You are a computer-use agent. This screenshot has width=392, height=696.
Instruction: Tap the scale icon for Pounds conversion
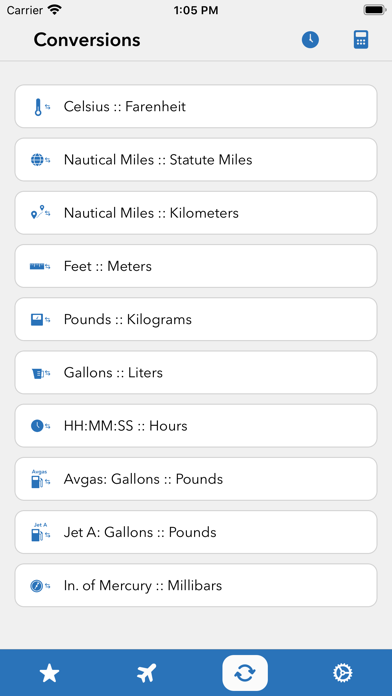(x=40, y=320)
